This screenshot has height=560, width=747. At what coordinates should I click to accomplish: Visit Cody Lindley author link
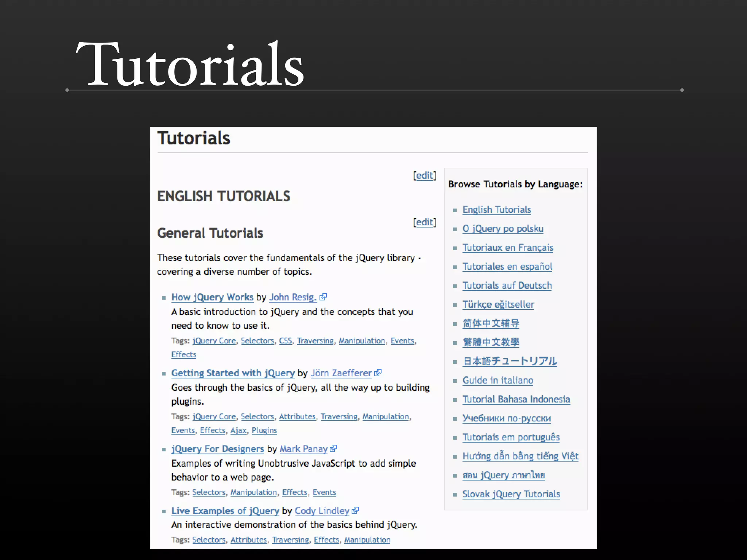point(322,511)
